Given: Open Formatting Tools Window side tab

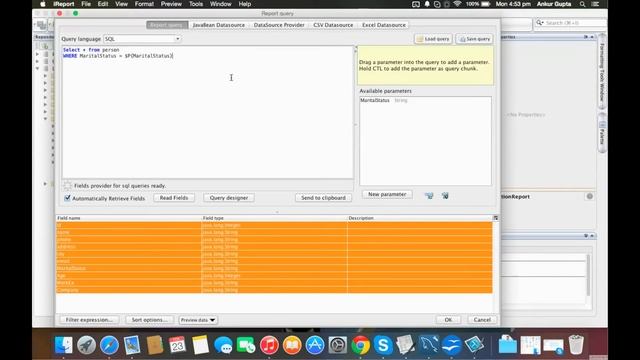Looking at the screenshot, I should pos(602,73).
